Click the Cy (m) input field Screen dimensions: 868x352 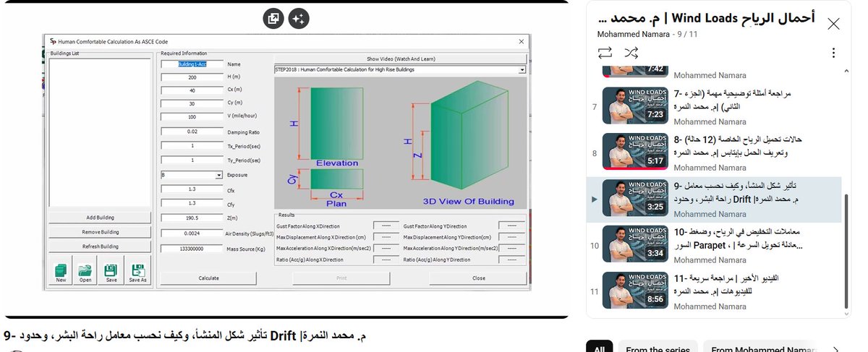192,103
